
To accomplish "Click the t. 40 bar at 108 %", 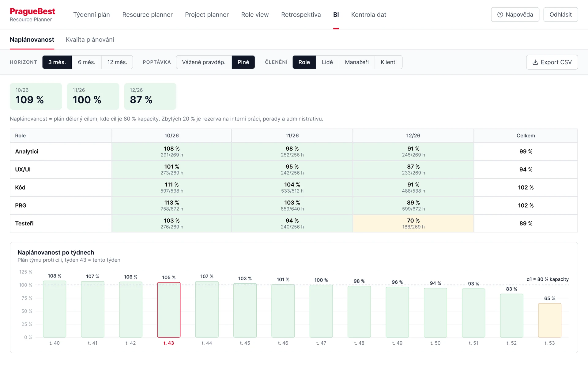I will pyautogui.click(x=55, y=309).
